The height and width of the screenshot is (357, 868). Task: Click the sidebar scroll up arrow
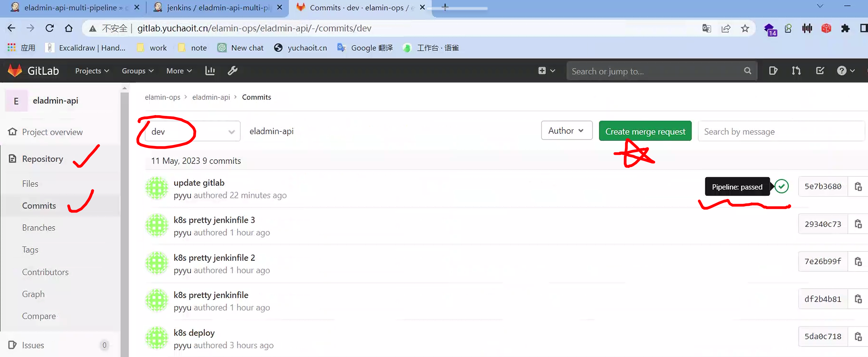[x=125, y=88]
